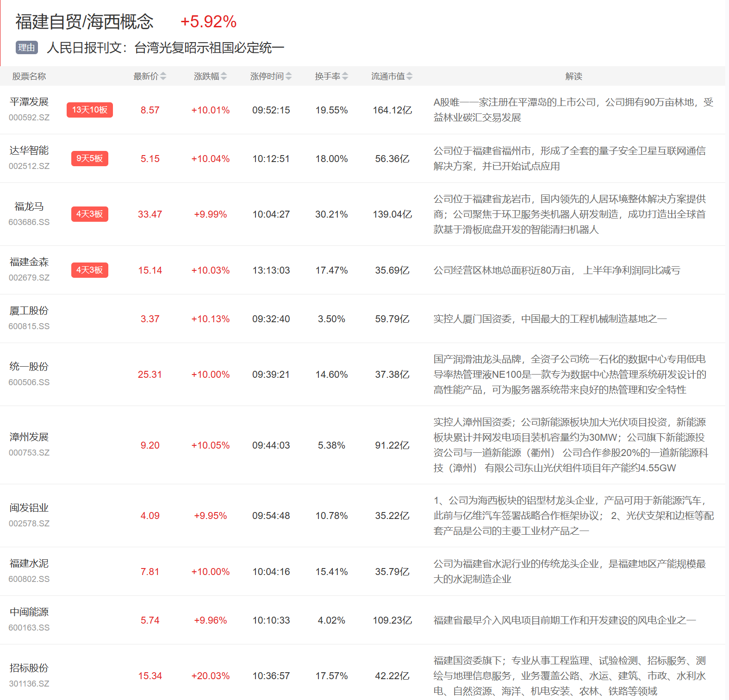Click the 13天10板 badge for 平潭发展
Viewport: 729px width, 700px height.
(90, 110)
